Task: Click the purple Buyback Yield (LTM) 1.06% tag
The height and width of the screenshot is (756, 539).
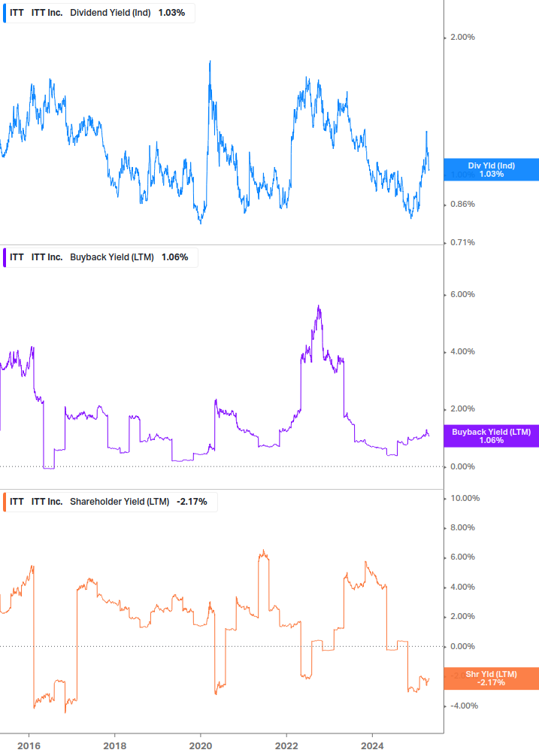Action: tap(492, 436)
